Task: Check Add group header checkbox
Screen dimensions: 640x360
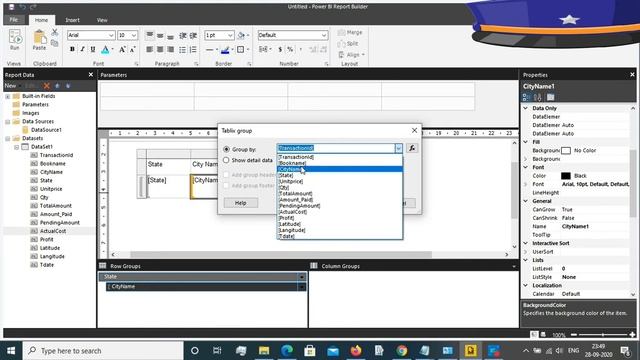Action: (226, 175)
